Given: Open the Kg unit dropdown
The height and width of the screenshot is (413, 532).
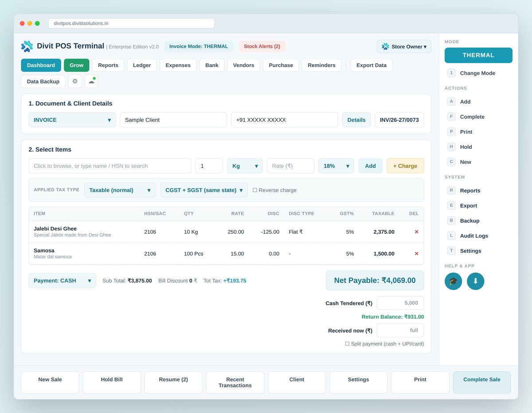Looking at the screenshot, I should pyautogui.click(x=245, y=166).
